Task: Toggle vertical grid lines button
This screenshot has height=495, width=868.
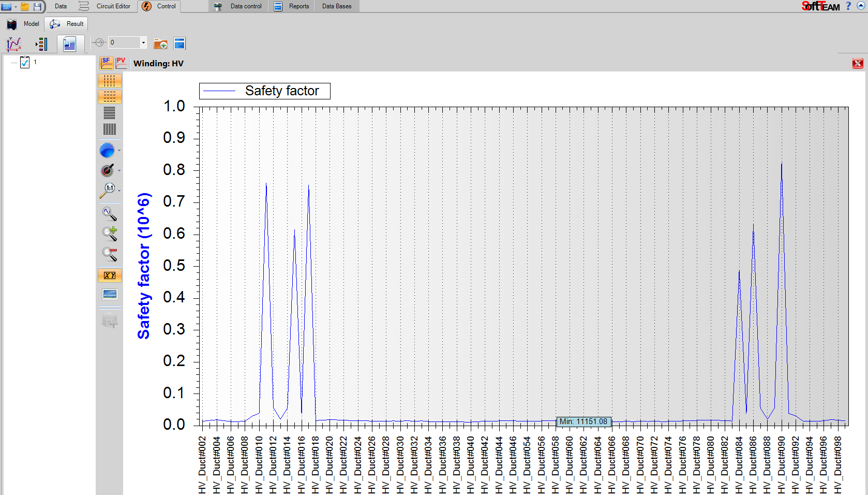Action: click(x=110, y=81)
